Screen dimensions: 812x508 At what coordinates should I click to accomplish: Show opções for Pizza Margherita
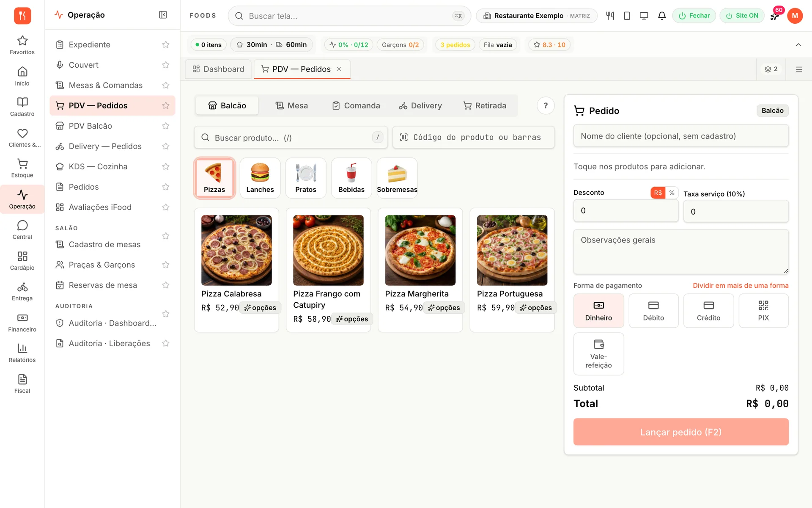tap(444, 308)
